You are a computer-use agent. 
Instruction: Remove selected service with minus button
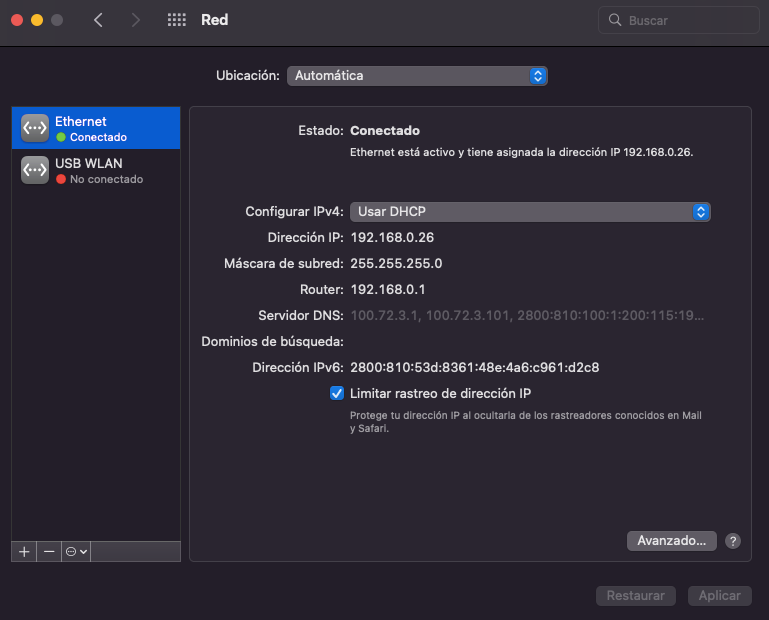49,551
